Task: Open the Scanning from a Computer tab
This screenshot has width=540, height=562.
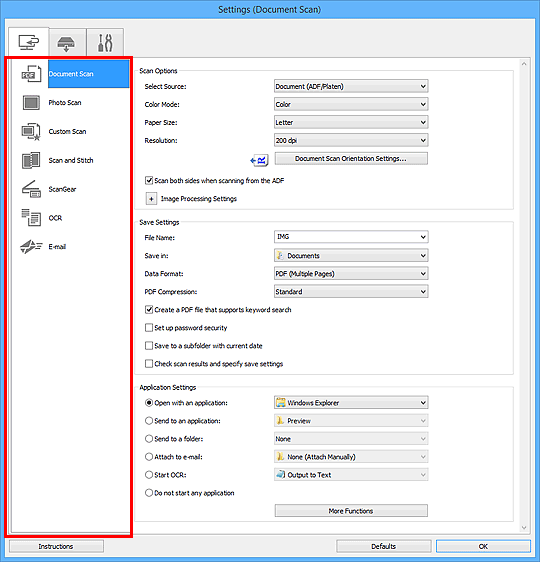Action: 29,42
